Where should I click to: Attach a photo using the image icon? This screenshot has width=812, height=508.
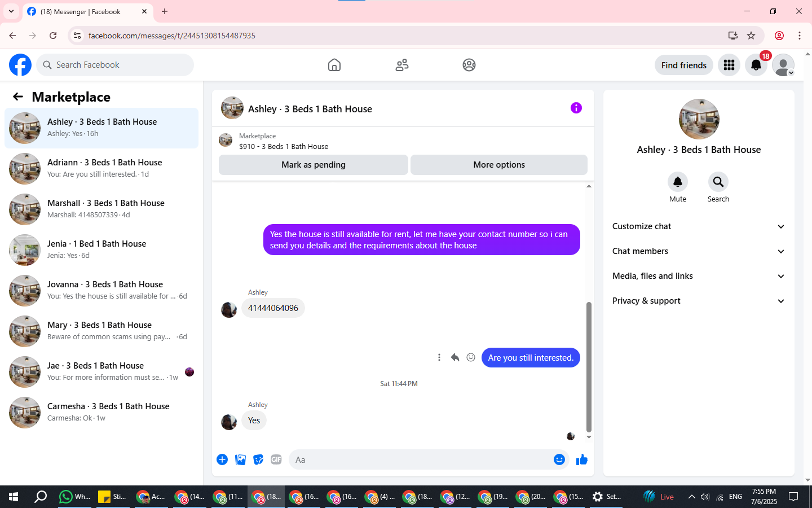[241, 459]
